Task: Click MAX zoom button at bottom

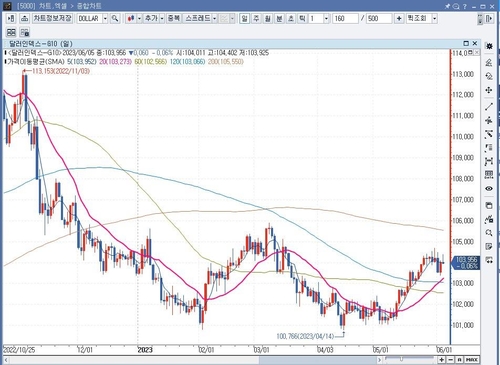Action: [472, 360]
